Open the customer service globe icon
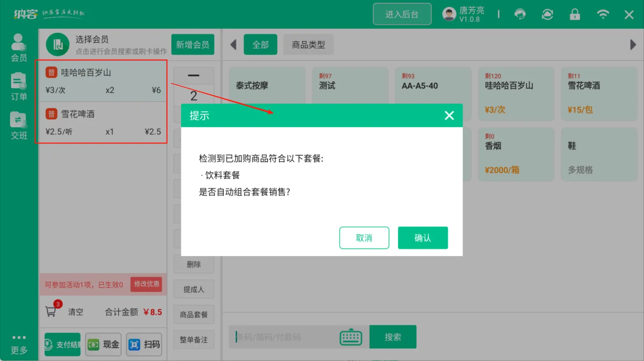The height and width of the screenshot is (361, 644). (x=520, y=14)
